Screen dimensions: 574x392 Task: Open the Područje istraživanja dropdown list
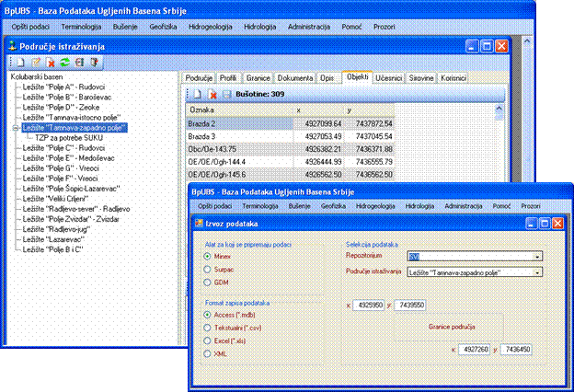(x=536, y=271)
